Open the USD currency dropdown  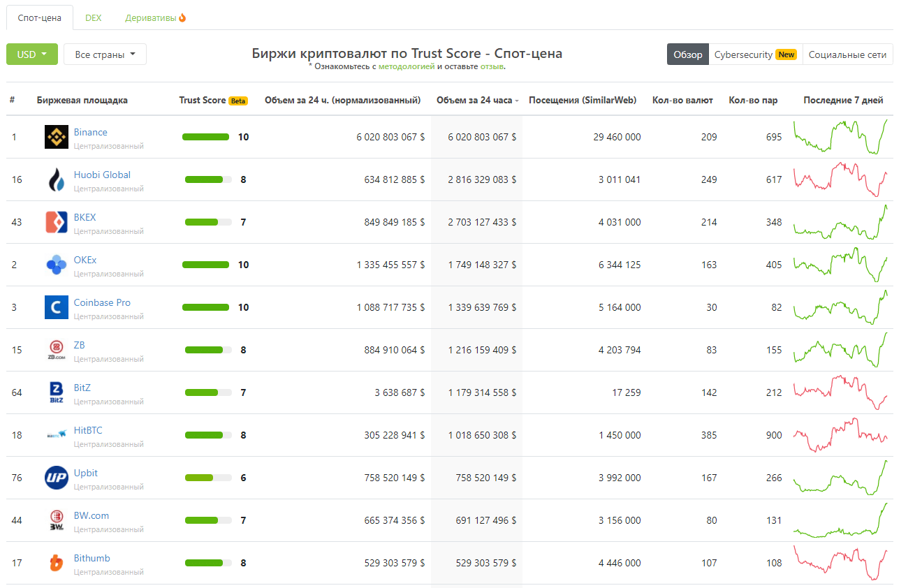click(32, 54)
